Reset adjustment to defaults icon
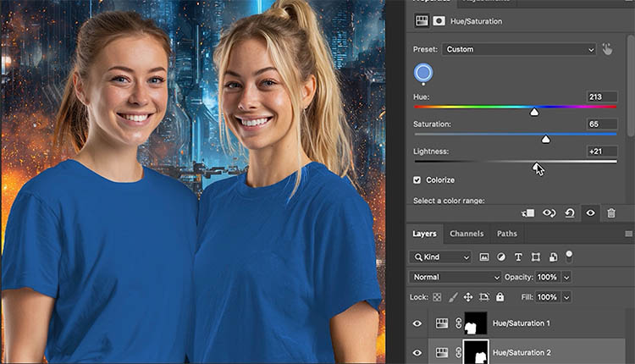635x364 pixels. tap(570, 213)
